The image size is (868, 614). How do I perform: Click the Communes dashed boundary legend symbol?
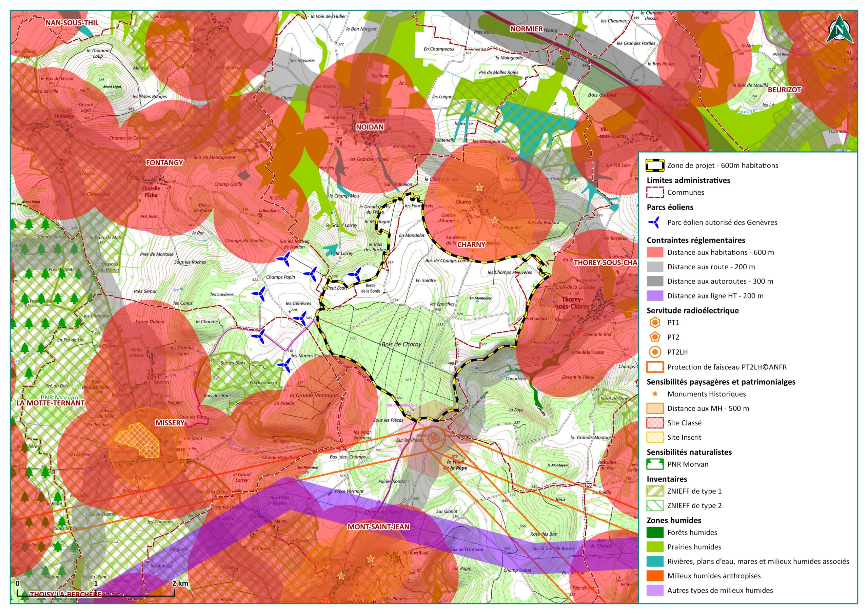[655, 192]
